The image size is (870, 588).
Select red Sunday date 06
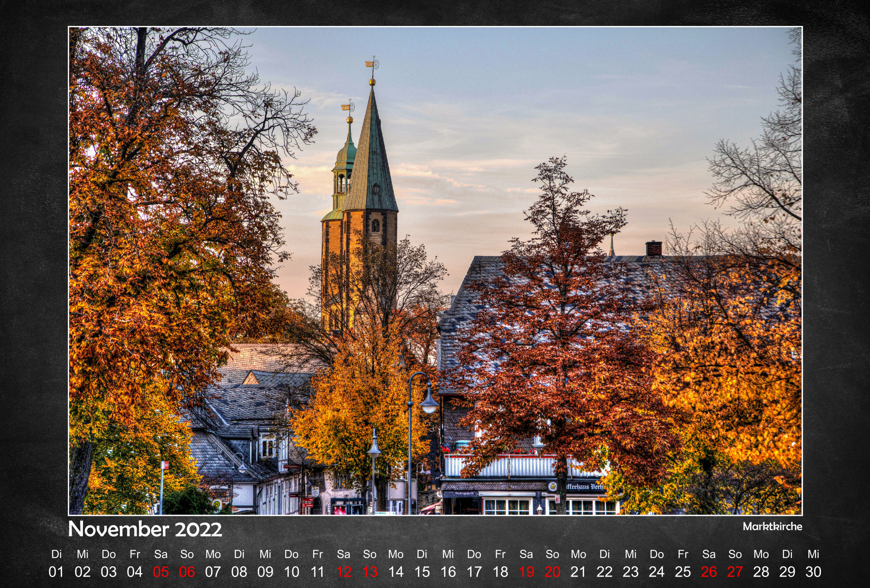tap(187, 572)
